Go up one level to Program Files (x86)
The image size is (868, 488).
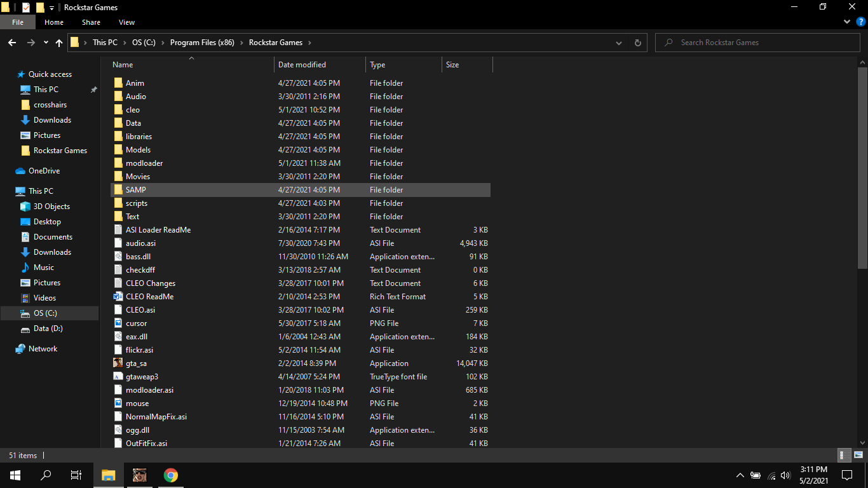pyautogui.click(x=59, y=43)
